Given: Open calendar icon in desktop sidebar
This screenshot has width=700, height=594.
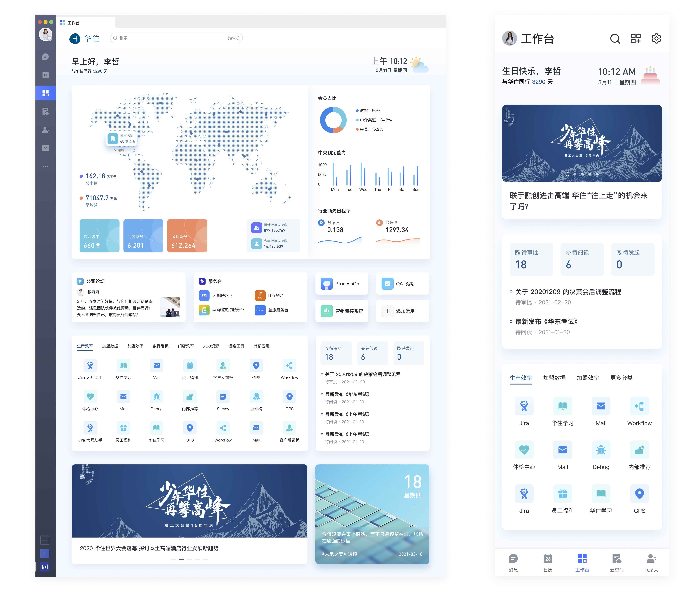Looking at the screenshot, I should pyautogui.click(x=45, y=75).
